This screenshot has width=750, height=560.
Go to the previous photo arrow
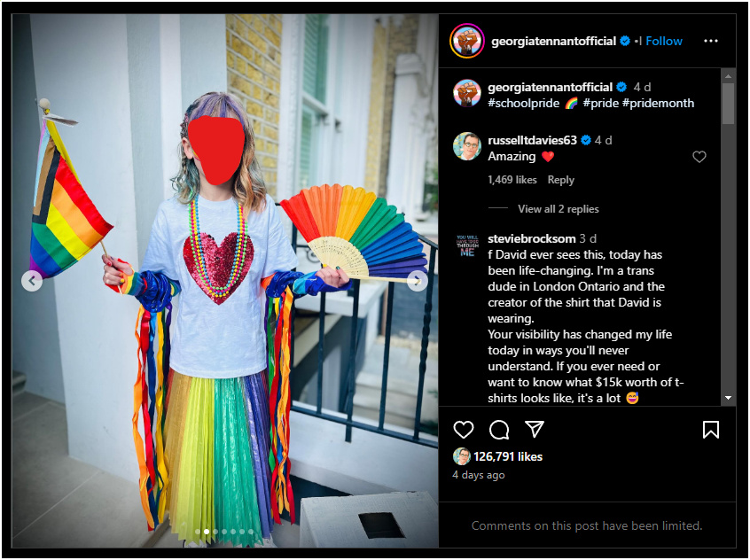[x=32, y=281]
